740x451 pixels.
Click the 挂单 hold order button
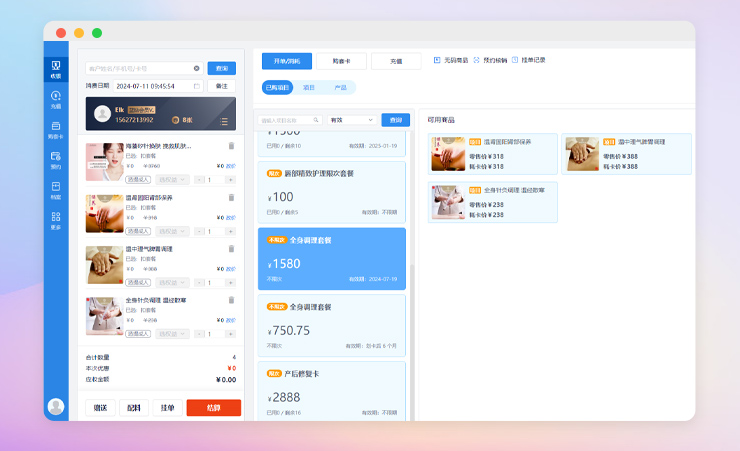(170, 408)
